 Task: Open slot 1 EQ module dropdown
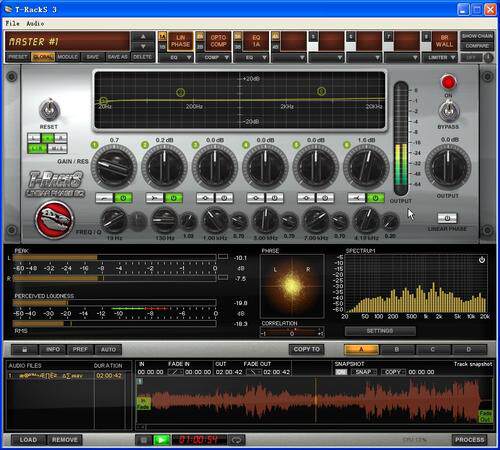pos(176,58)
